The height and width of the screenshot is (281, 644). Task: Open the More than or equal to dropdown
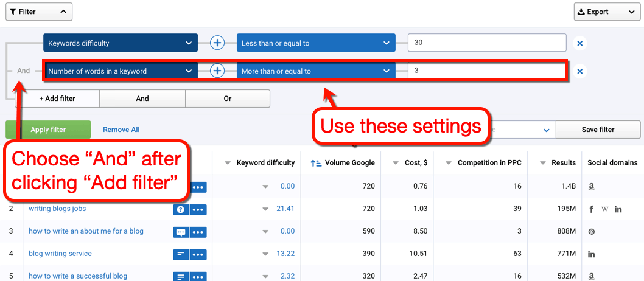tap(316, 71)
